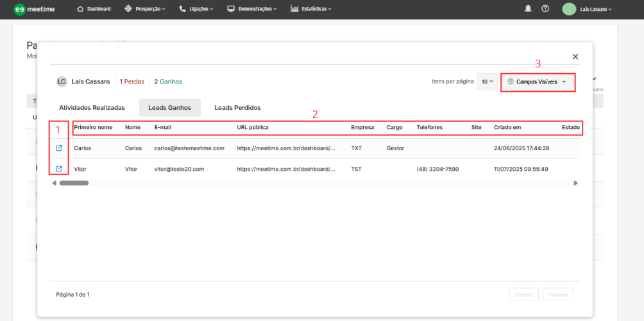Click the Primeiro nome column header
The image size is (644, 321).
(93, 127)
